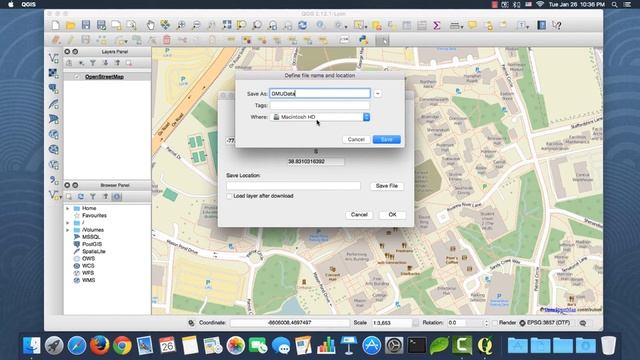Click the Save File button
Viewport: 640px width, 360px height.
coord(387,186)
